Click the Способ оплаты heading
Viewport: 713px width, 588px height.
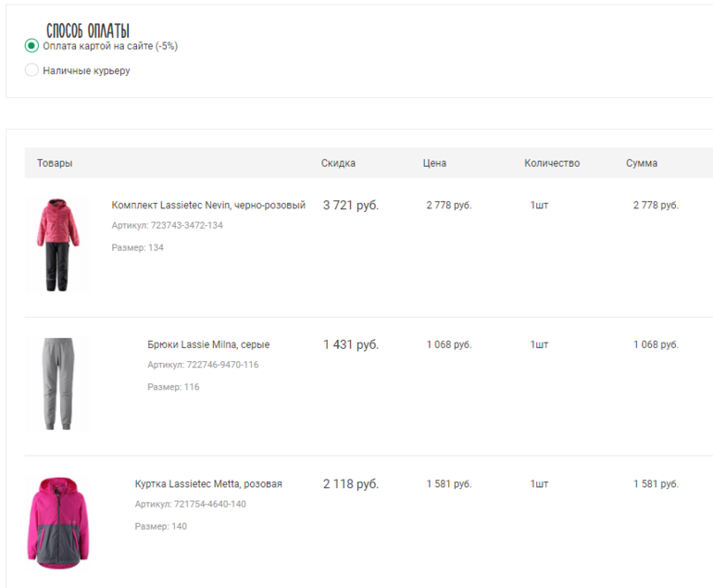click(x=88, y=31)
